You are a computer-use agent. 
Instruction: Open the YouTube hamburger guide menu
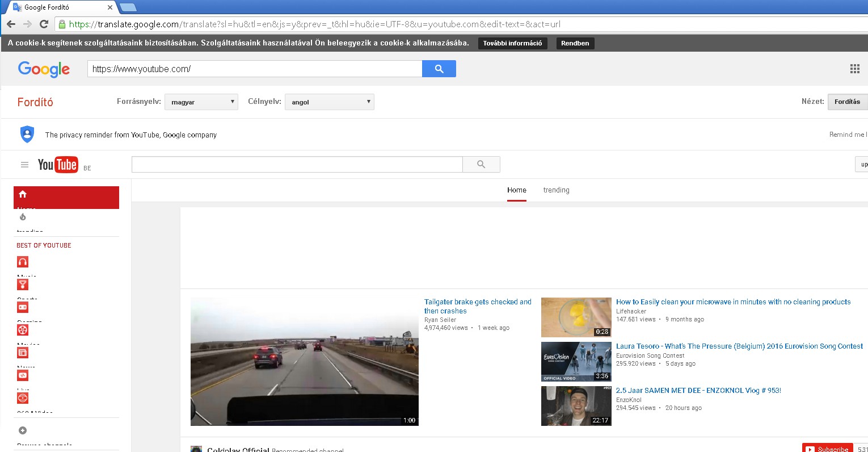tap(24, 165)
